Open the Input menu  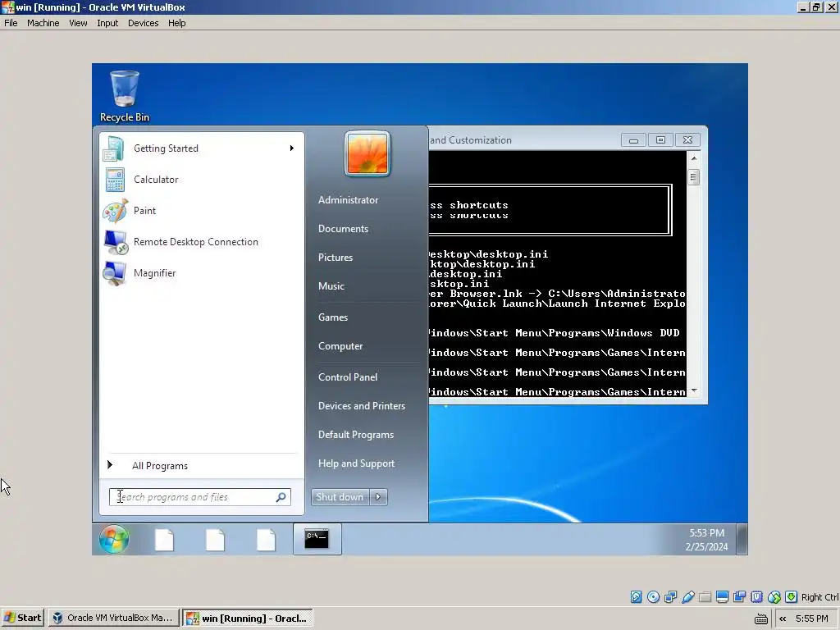click(x=107, y=23)
